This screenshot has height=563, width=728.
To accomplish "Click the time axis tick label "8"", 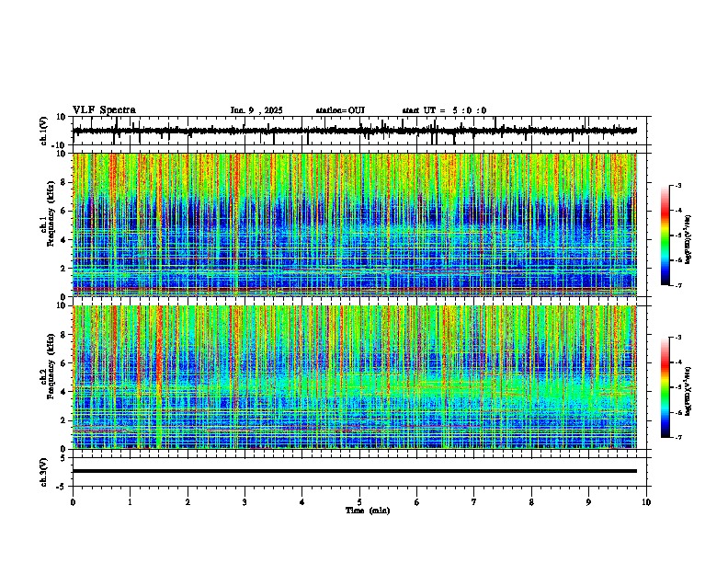I will click(x=531, y=502).
